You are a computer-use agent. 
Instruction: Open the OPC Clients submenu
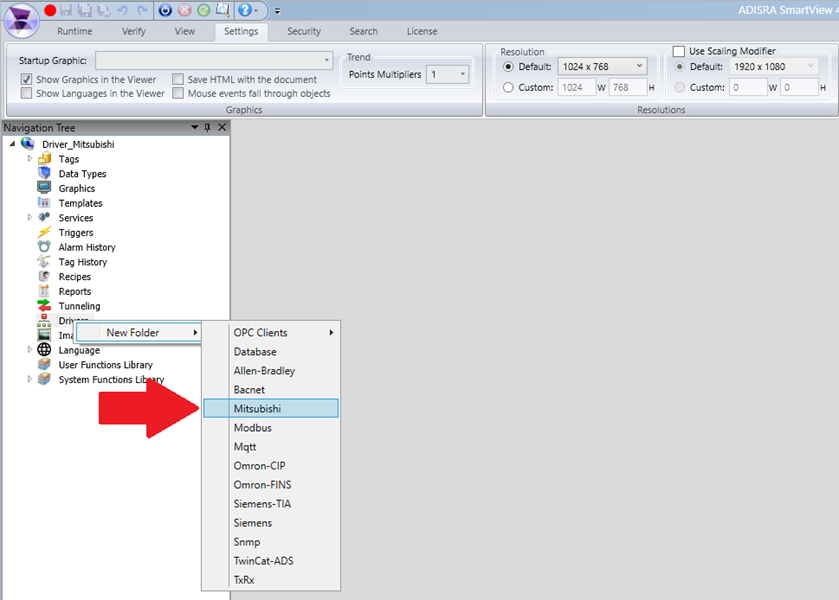click(271, 332)
